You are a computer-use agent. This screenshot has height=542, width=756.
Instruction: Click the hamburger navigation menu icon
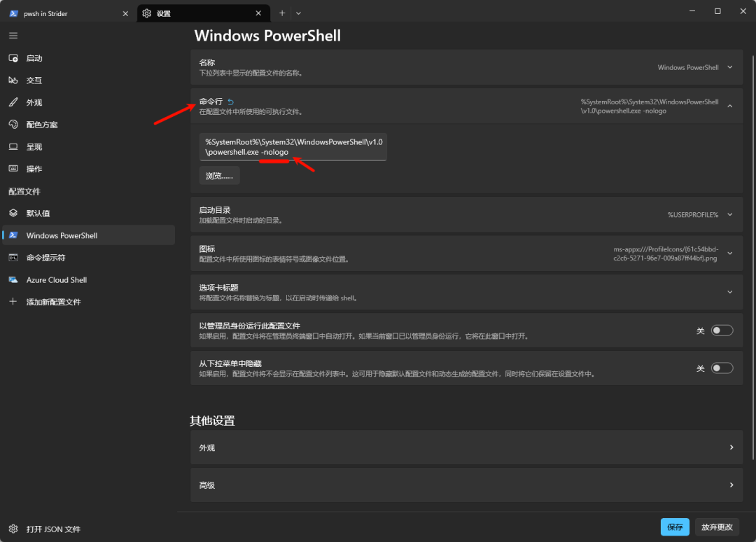click(13, 36)
